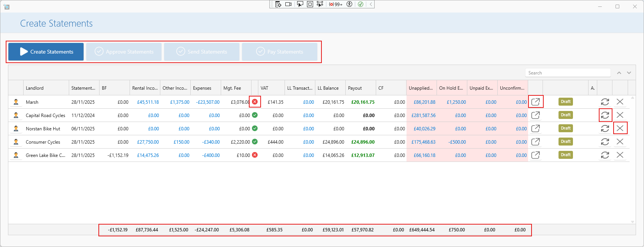644x247 pixels.
Task: Open Capital Road Cycles unapplied amount £281,587.56
Action: [423, 116]
